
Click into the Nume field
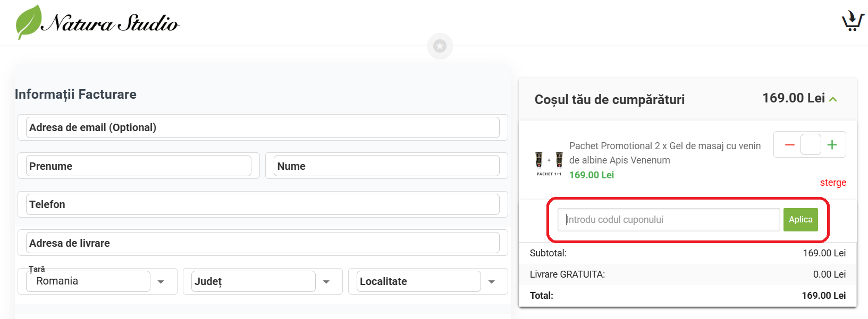(386, 166)
